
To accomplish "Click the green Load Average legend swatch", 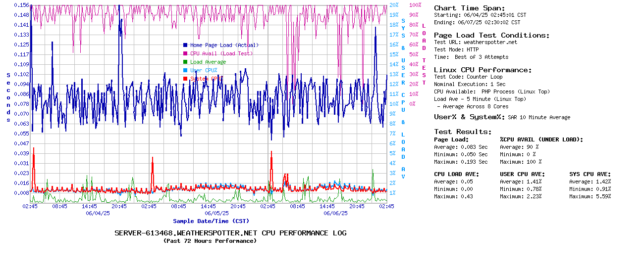I will point(185,62).
